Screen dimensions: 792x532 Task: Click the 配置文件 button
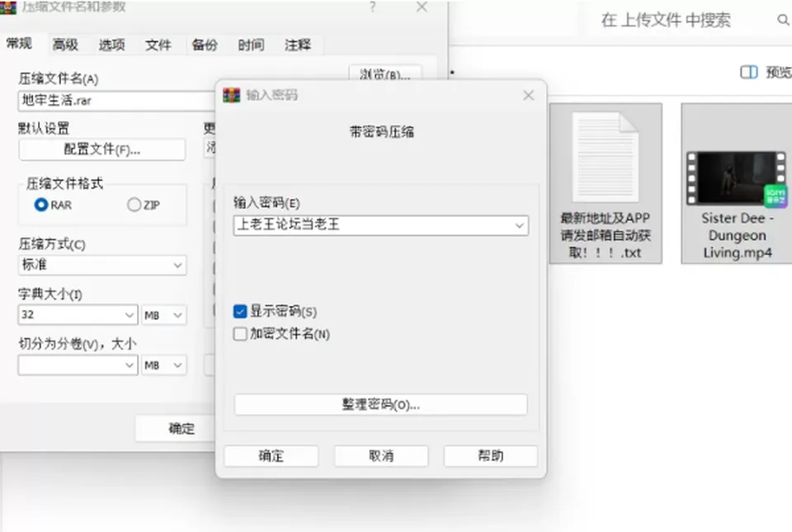(x=102, y=150)
